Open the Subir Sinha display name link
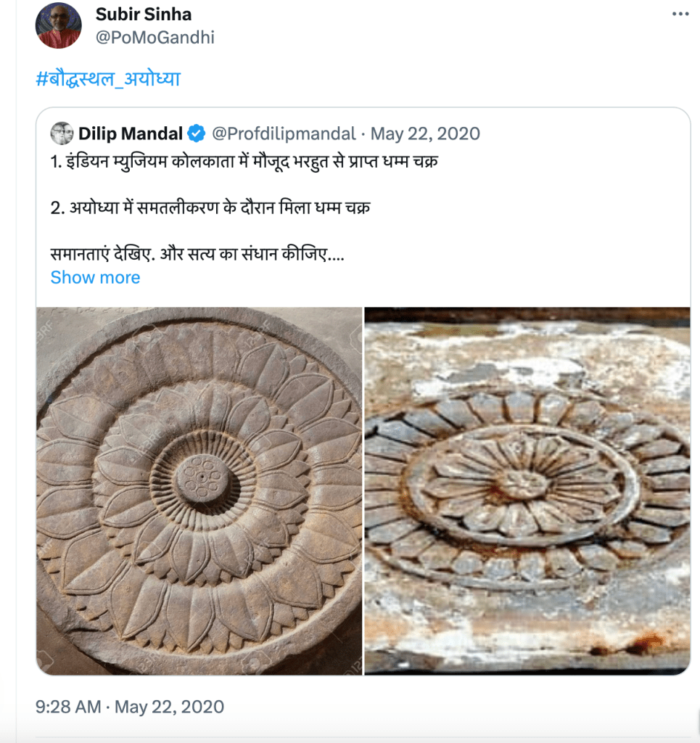Viewport: 700px width, 743px height. coord(144,14)
